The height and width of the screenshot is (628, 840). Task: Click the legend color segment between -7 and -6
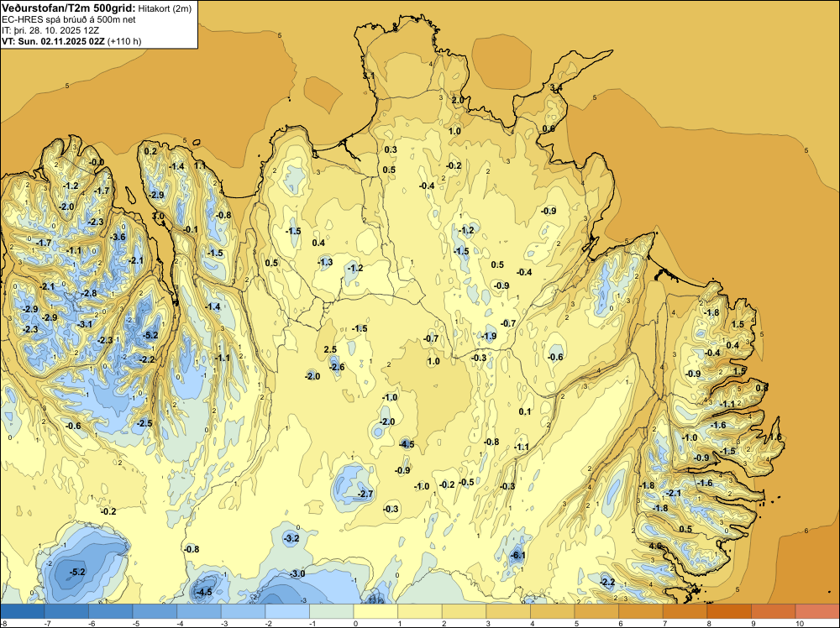click(66, 611)
